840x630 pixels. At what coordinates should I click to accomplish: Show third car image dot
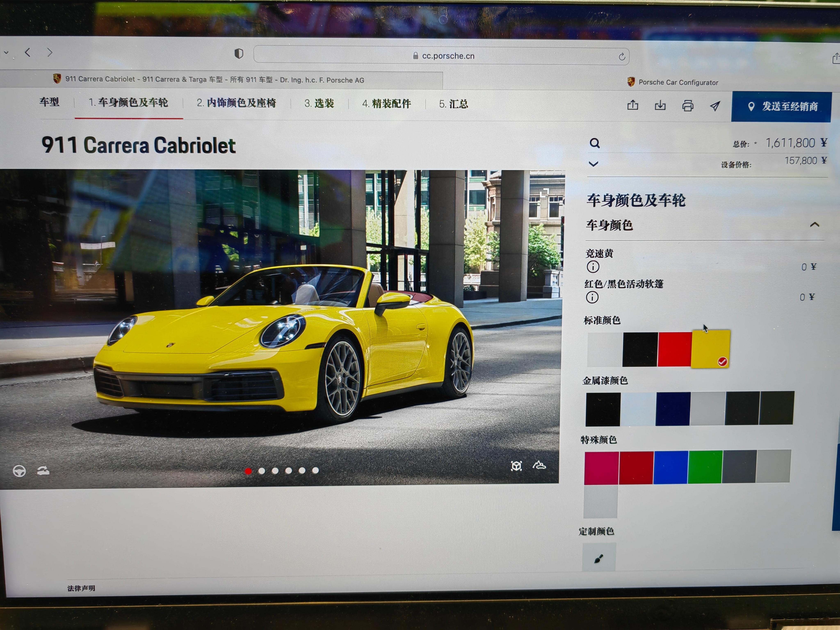click(275, 471)
